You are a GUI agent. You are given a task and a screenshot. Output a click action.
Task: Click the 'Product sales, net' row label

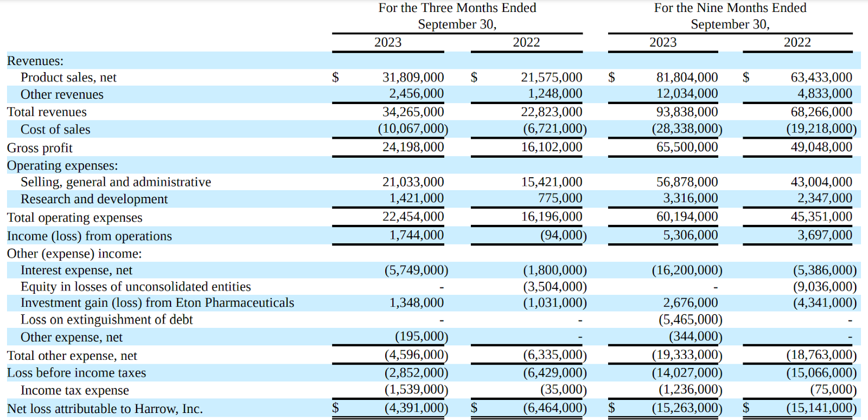coord(68,77)
